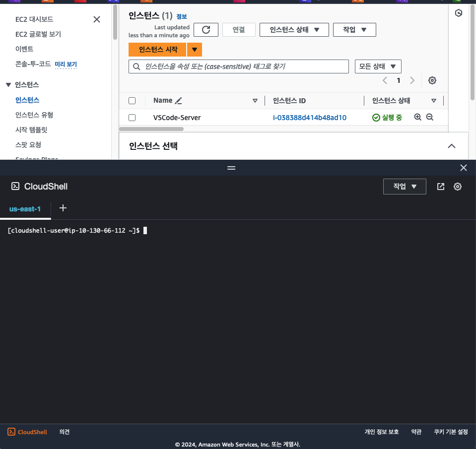Go to previous page of instances

[385, 80]
